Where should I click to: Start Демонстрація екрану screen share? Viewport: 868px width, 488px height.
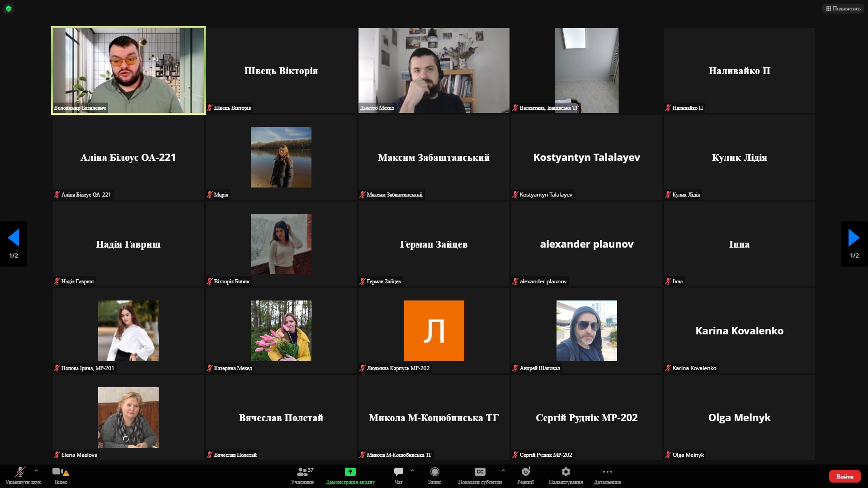point(350,473)
